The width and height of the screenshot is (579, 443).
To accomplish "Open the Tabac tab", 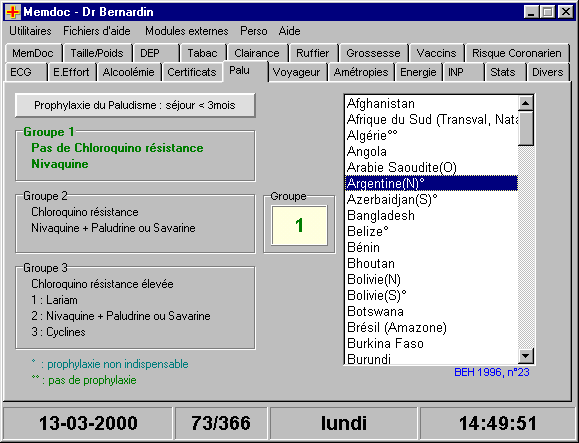I will (x=202, y=53).
